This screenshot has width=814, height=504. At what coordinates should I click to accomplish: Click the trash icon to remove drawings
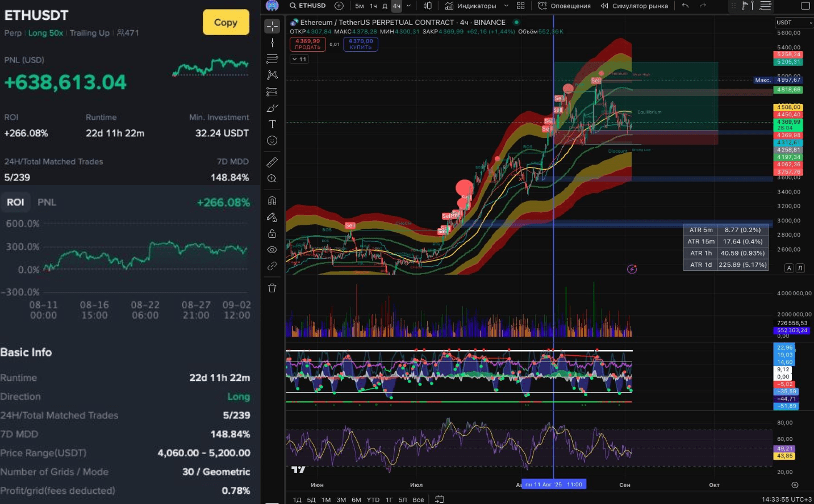(x=272, y=288)
